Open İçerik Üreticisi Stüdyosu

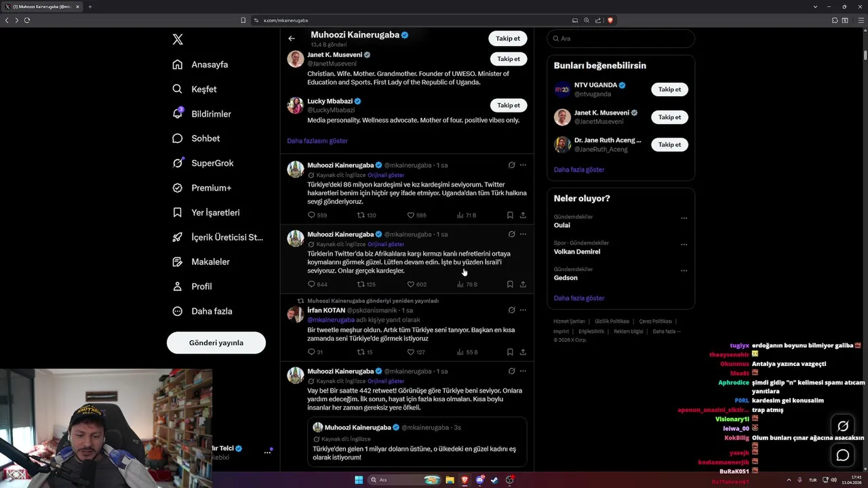(217, 237)
